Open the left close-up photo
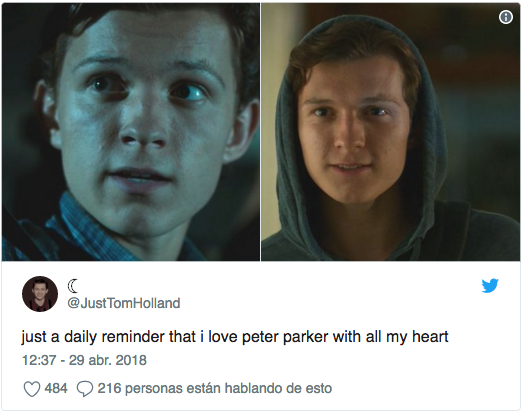This screenshot has height=411, width=525. [x=131, y=132]
